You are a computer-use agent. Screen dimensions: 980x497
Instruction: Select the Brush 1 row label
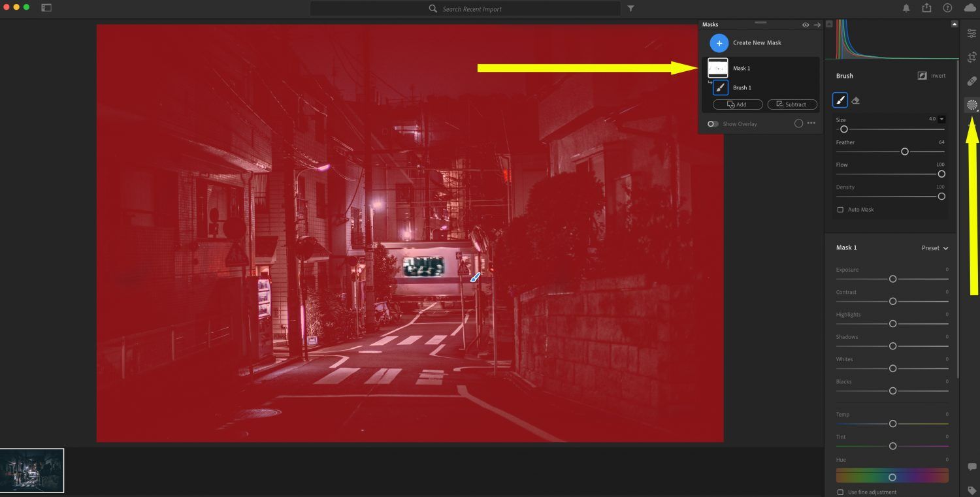[x=742, y=88]
